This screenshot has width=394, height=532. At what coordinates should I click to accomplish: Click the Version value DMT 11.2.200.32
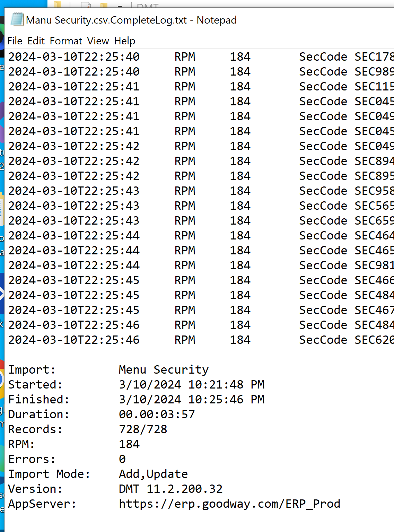pos(170,489)
